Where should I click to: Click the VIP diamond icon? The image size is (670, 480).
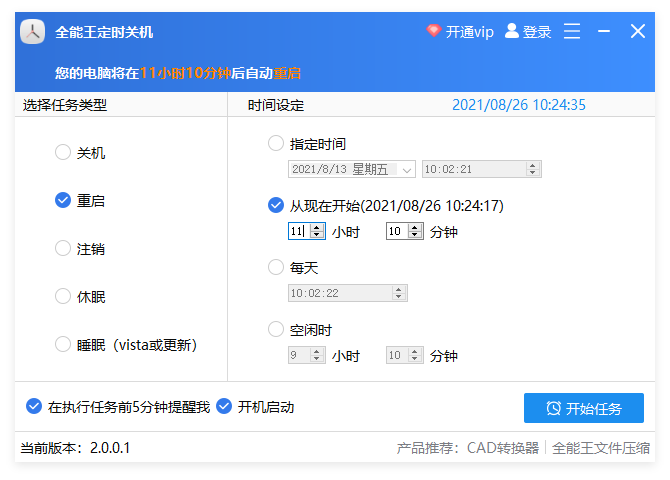(x=433, y=31)
